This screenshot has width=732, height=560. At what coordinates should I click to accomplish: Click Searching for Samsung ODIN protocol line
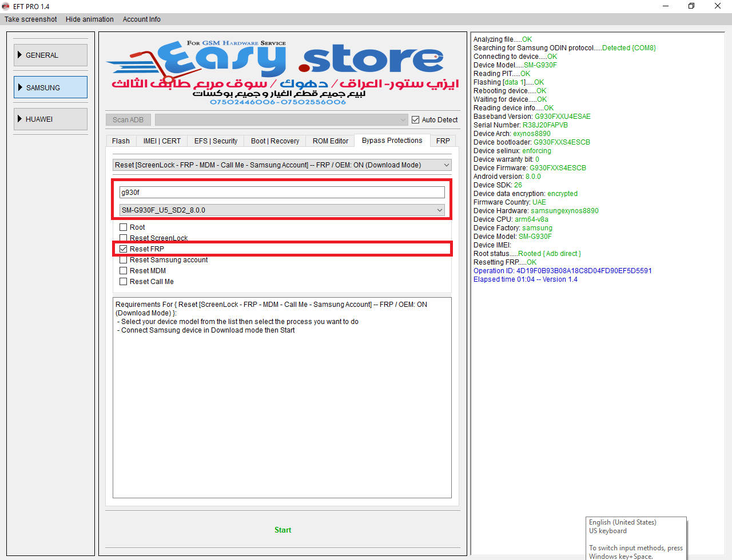[x=565, y=48]
